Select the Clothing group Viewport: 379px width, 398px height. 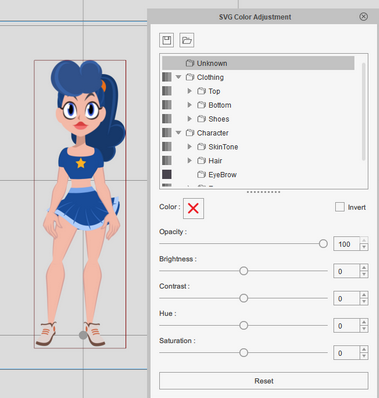210,77
